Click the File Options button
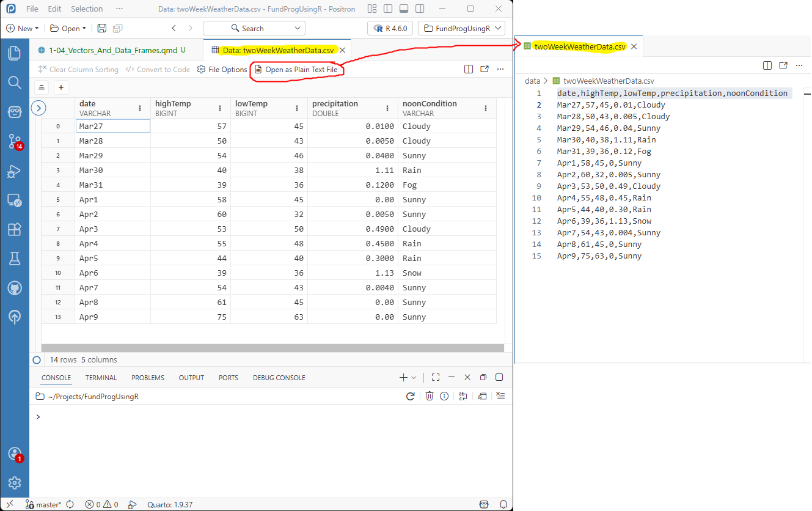 222,70
